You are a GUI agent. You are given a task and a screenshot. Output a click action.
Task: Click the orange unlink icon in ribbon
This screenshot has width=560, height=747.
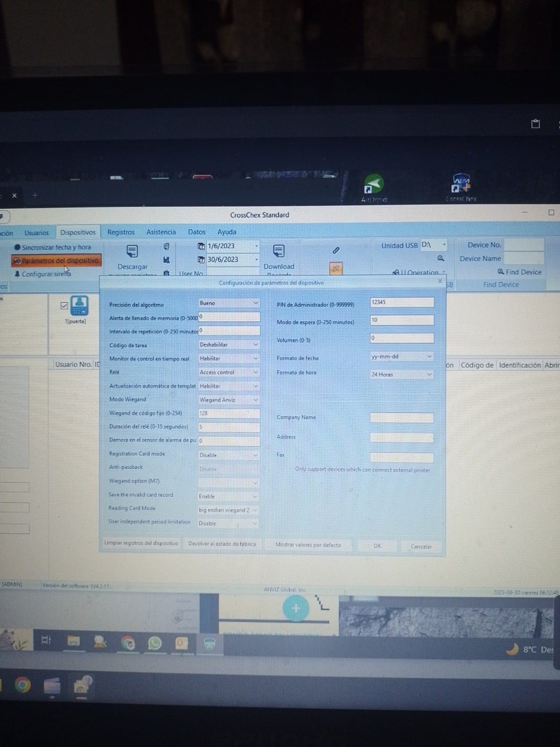tap(336, 268)
